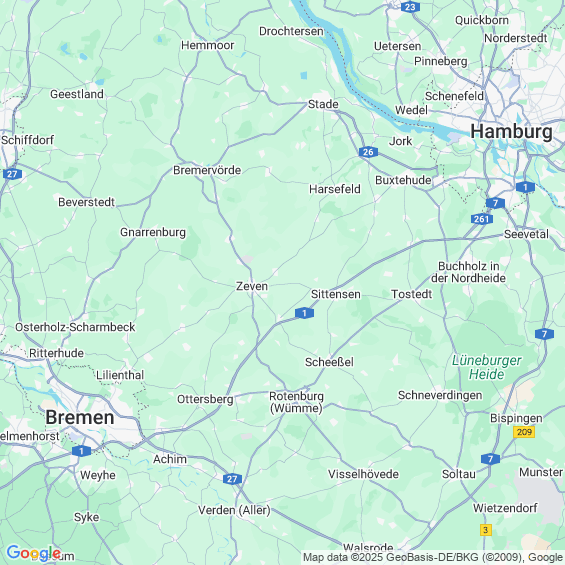Click the Zeven town label
The width and height of the screenshot is (565, 565).
tap(252, 286)
